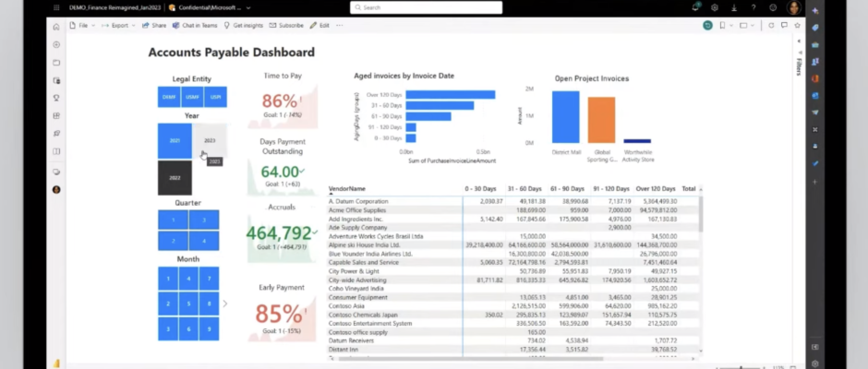
Task: Open the Export menu
Action: 118,26
